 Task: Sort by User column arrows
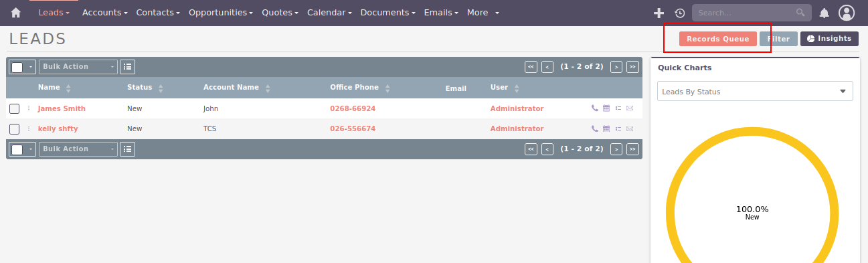(x=517, y=88)
